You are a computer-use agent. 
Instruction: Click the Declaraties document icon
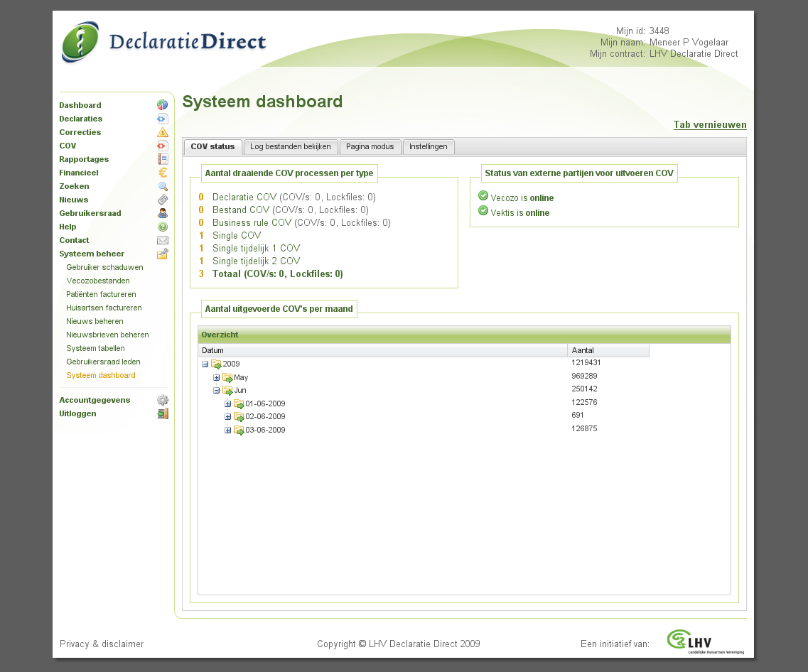pos(162,119)
